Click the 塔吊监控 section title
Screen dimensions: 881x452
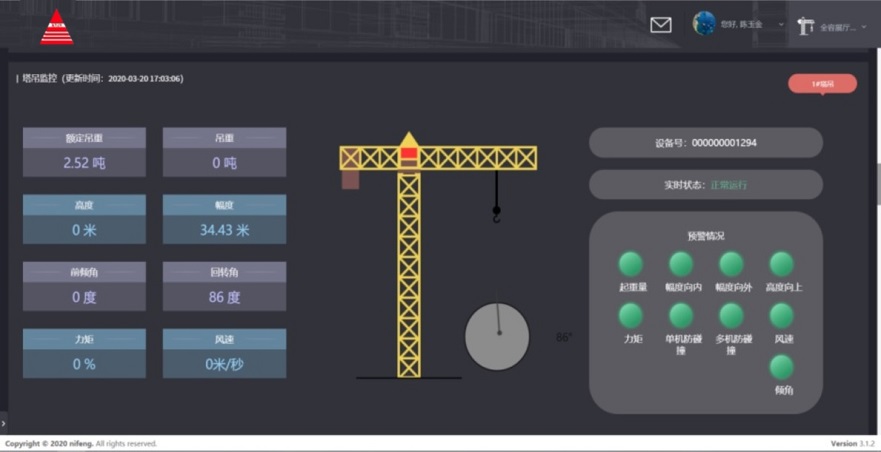click(40, 78)
